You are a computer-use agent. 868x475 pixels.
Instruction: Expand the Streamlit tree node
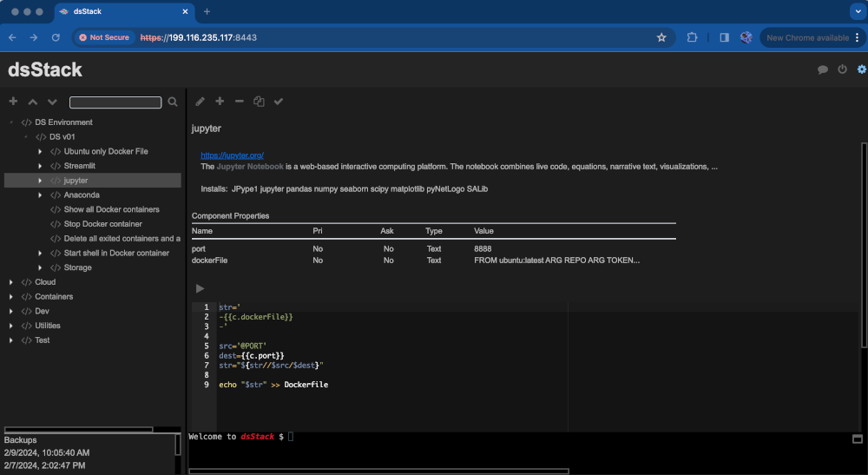click(40, 166)
